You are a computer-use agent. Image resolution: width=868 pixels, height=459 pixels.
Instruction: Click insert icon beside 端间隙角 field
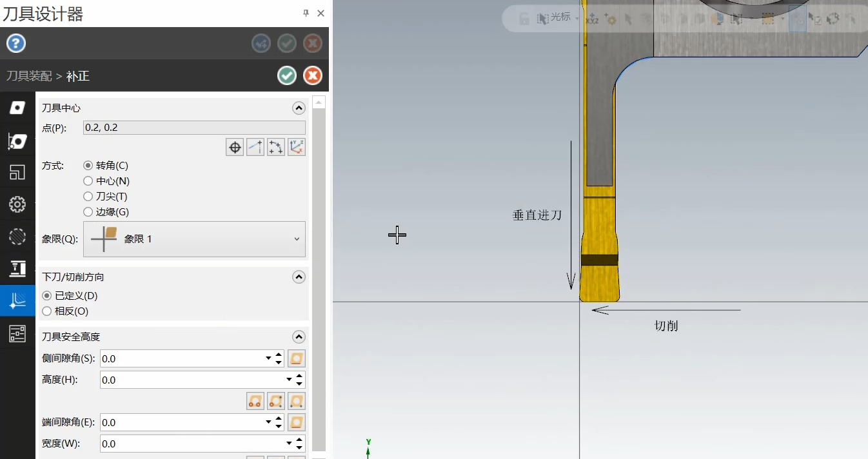pos(297,422)
